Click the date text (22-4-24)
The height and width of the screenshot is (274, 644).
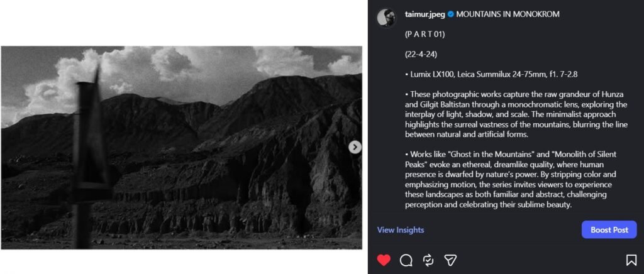421,54
